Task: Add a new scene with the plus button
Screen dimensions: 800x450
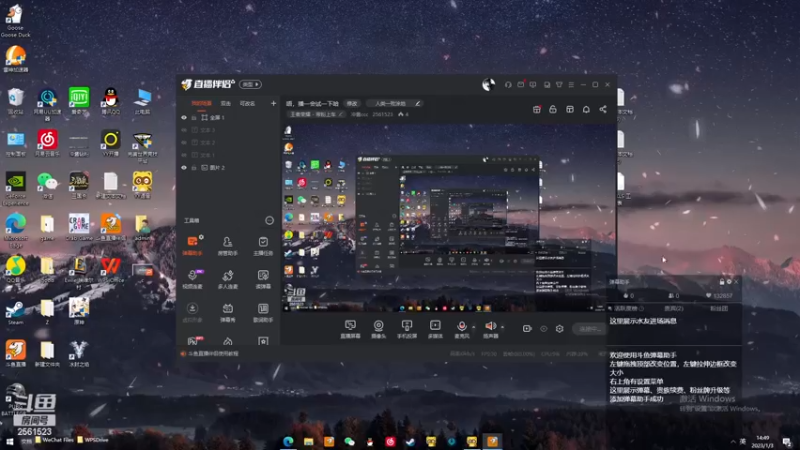Action: click(273, 104)
